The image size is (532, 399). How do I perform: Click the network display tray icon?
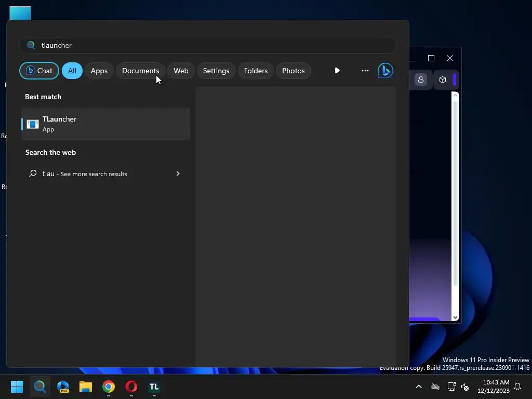coord(451,387)
